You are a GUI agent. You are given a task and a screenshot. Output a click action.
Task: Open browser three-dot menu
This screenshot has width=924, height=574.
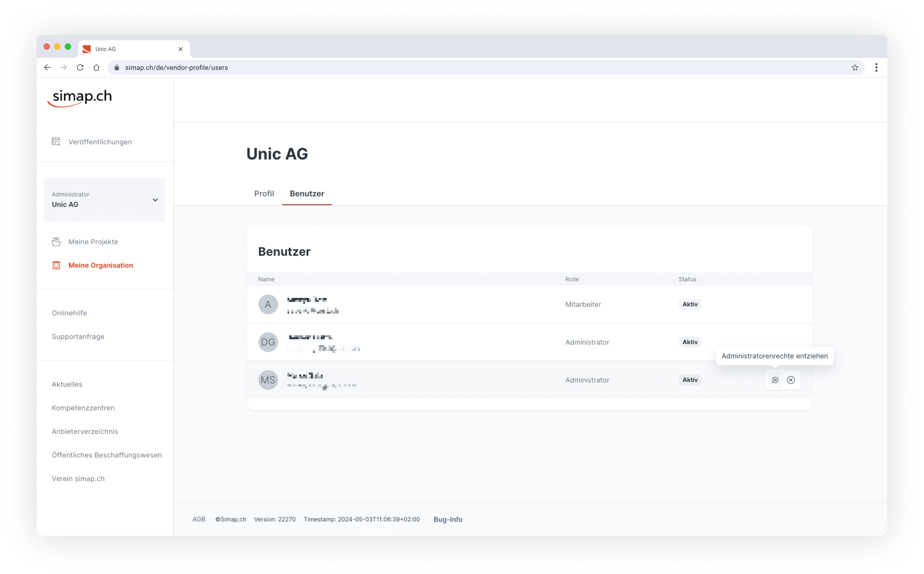coord(876,67)
